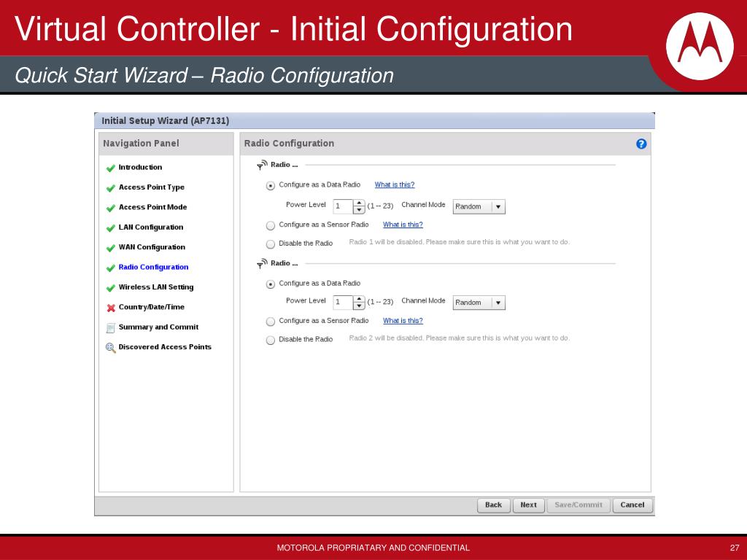Viewport: 747px width, 560px height.
Task: Click the Back button
Action: (494, 505)
